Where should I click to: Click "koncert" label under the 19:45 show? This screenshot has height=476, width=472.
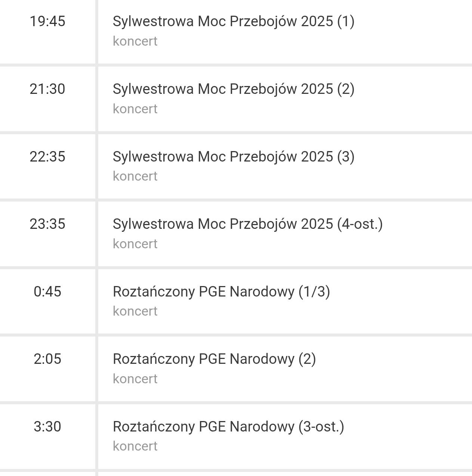pos(135,41)
